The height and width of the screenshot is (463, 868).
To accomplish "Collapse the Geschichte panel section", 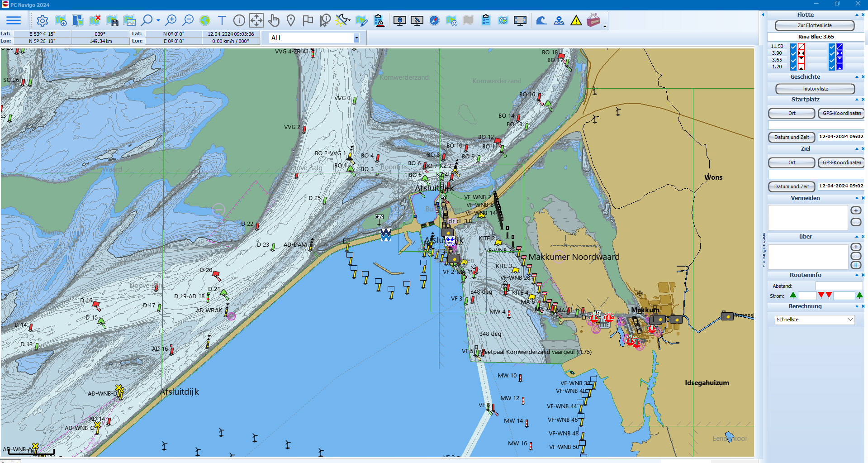I will click(x=857, y=77).
